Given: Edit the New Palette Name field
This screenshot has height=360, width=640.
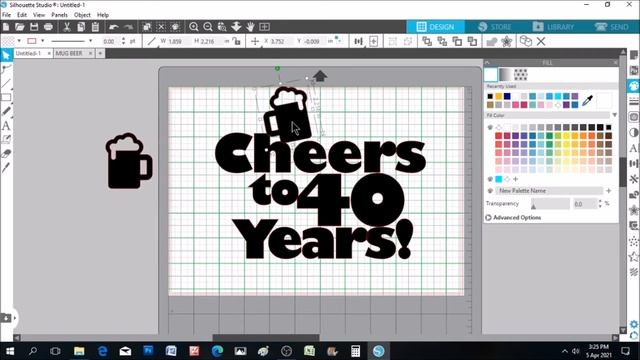Looking at the screenshot, I should (549, 191).
